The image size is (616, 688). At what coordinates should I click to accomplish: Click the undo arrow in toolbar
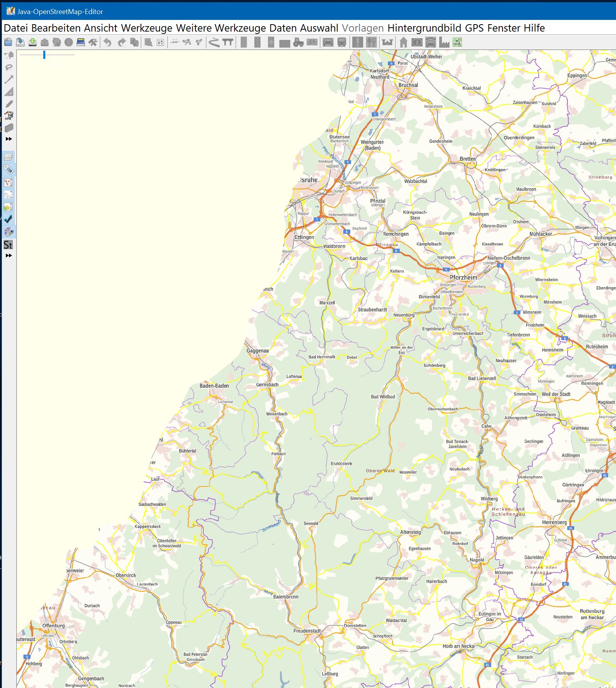pos(108,42)
